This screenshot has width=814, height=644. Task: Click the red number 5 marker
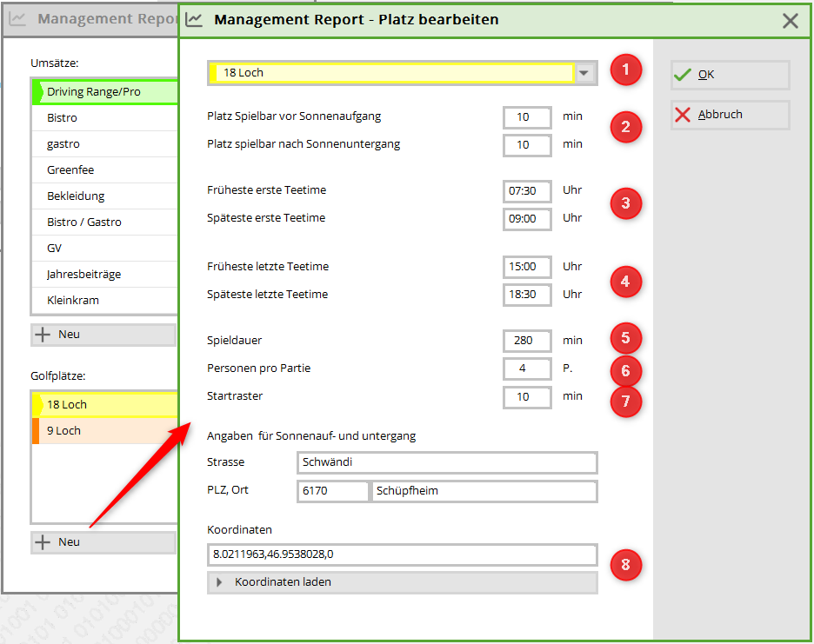pyautogui.click(x=625, y=338)
